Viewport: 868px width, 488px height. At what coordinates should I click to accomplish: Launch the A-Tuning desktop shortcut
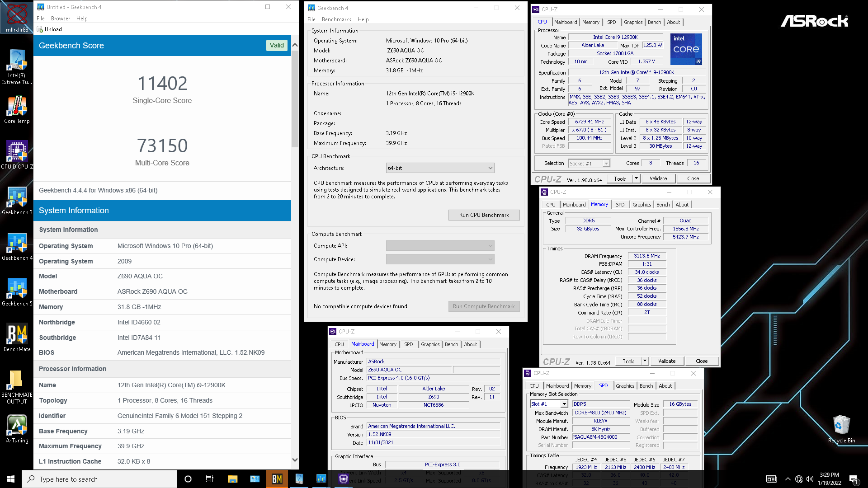[17, 429]
